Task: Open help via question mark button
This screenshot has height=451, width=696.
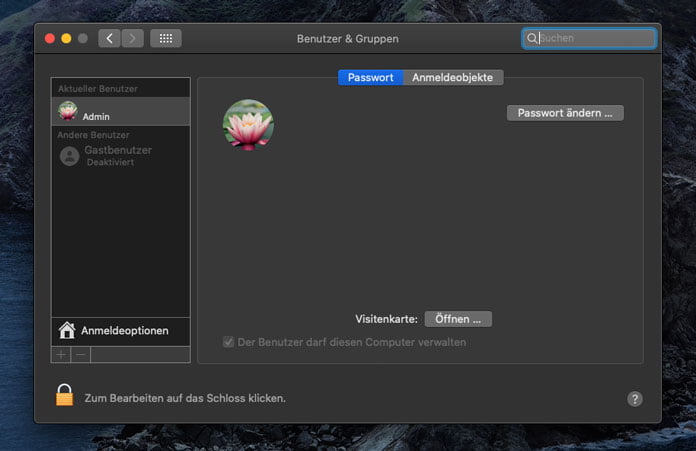Action: coord(634,398)
